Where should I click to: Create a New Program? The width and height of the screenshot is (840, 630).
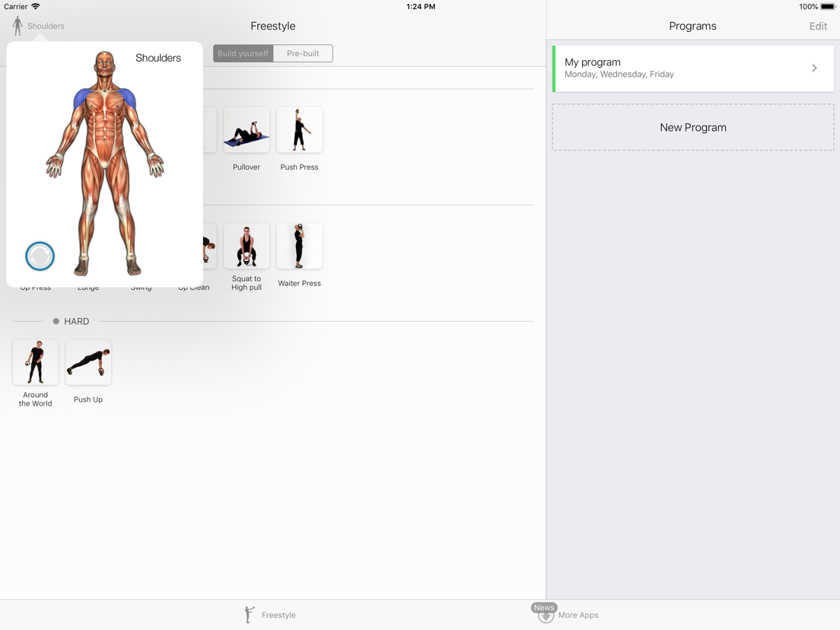693,128
